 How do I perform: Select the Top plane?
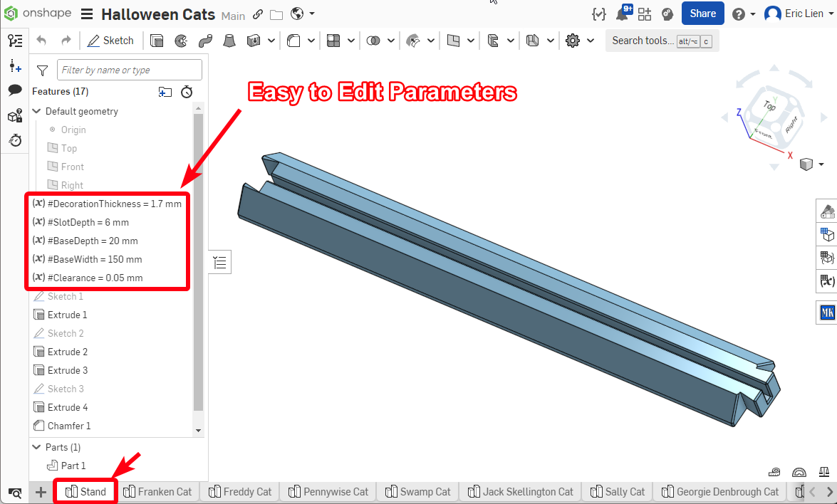[62, 148]
